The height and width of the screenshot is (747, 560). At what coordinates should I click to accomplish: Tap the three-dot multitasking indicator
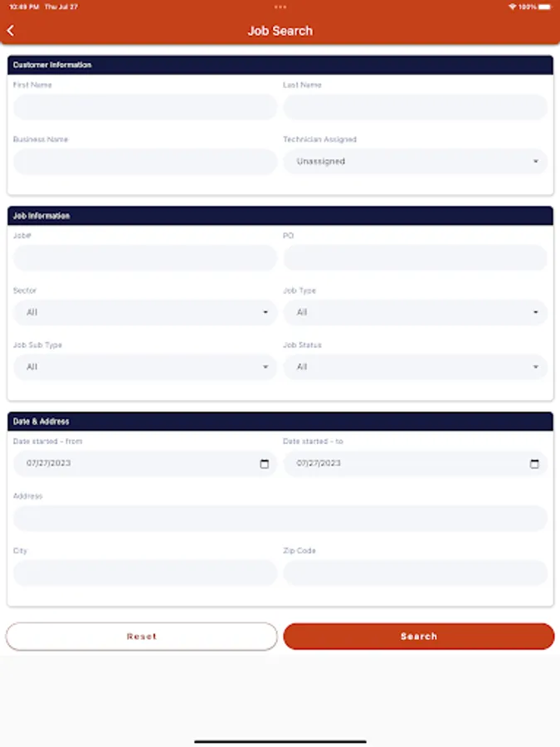pyautogui.click(x=280, y=7)
